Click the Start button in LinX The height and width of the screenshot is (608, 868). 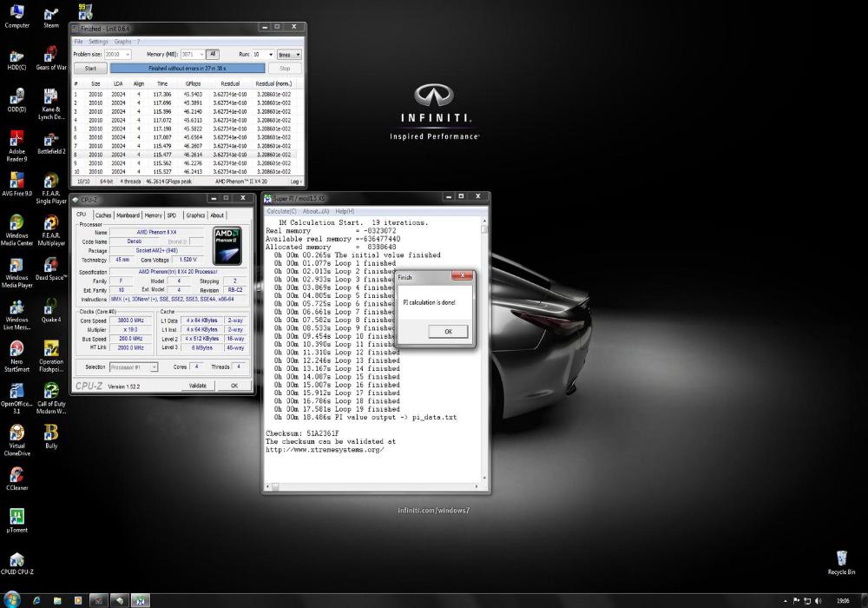click(x=91, y=68)
